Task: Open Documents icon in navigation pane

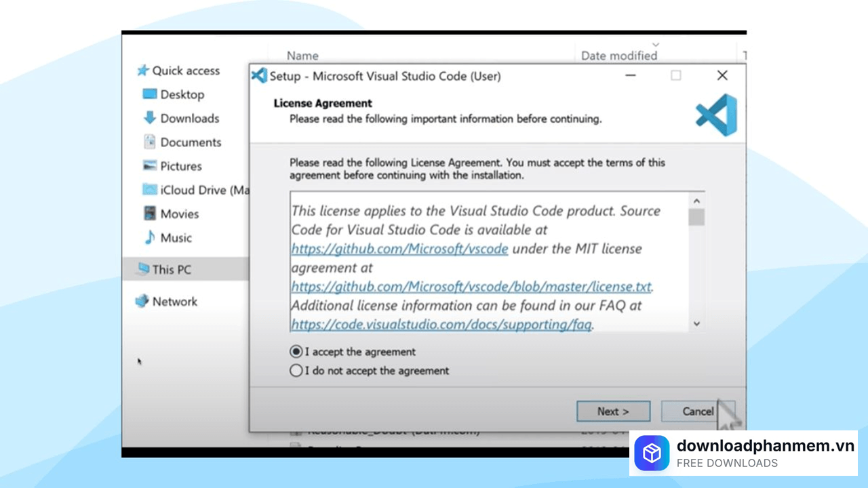Action: coord(150,142)
